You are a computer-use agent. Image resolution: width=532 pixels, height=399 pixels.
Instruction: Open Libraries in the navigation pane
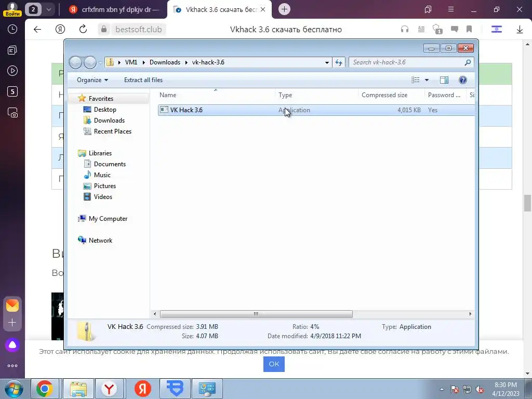pyautogui.click(x=100, y=153)
